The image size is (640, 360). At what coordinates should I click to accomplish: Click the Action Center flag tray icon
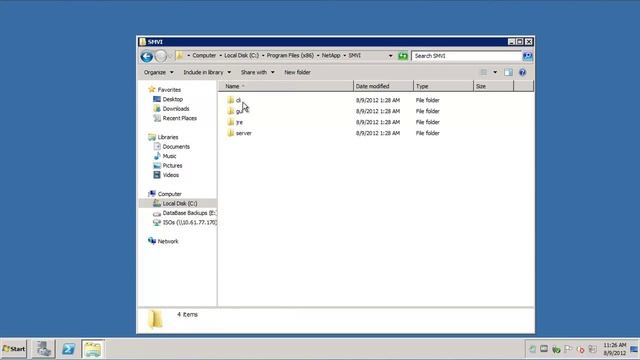[x=568, y=349]
